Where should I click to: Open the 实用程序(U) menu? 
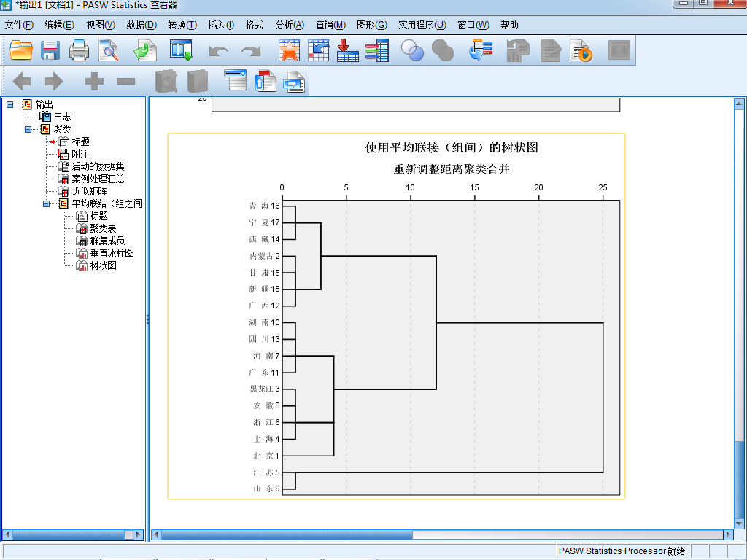click(x=422, y=25)
